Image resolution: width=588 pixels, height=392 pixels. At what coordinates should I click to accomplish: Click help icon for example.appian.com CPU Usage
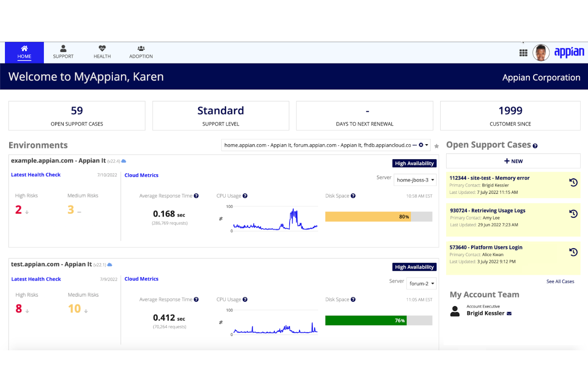click(x=245, y=196)
